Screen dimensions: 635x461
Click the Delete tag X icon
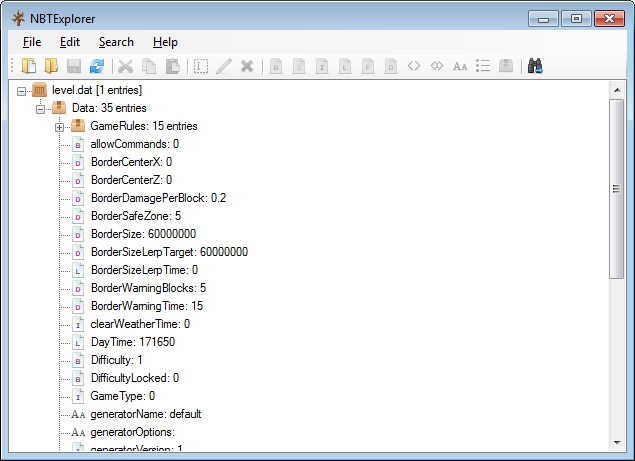[x=247, y=66]
